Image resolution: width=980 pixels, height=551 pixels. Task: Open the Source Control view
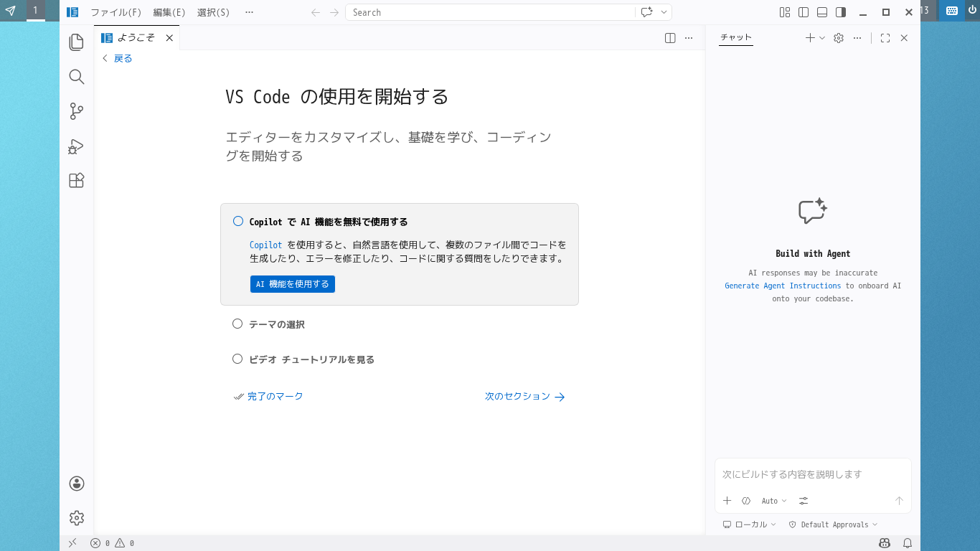76,111
